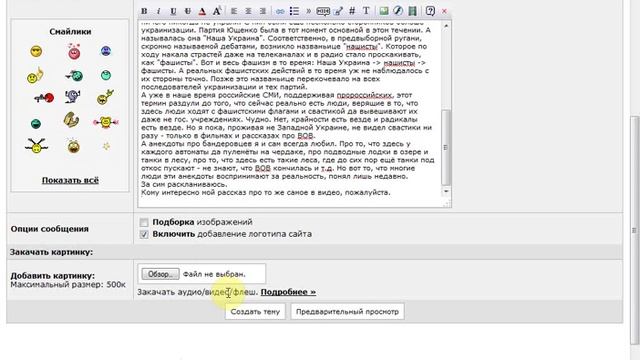This screenshot has width=640, height=360.
Task: Insert the purple waving creature smiley
Action: tap(73, 97)
